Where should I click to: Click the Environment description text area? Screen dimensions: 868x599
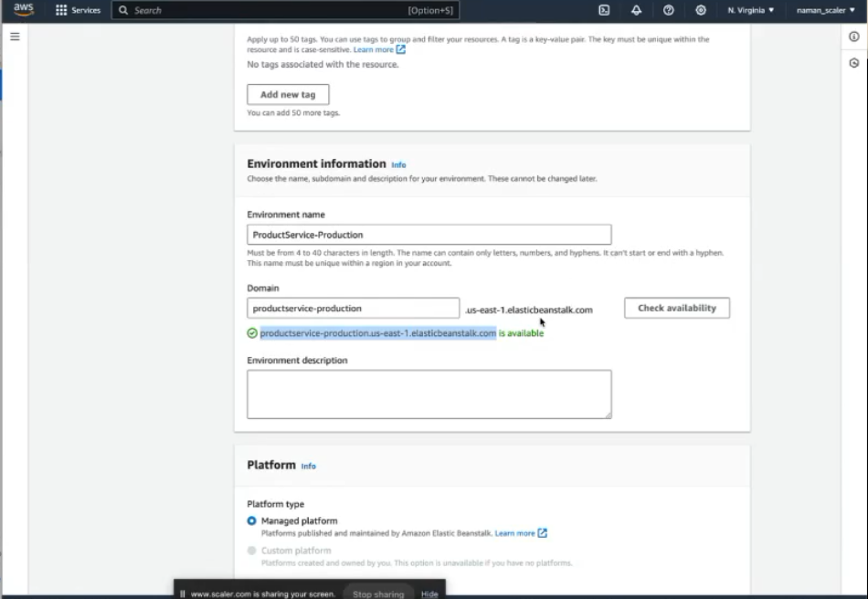[x=429, y=394]
